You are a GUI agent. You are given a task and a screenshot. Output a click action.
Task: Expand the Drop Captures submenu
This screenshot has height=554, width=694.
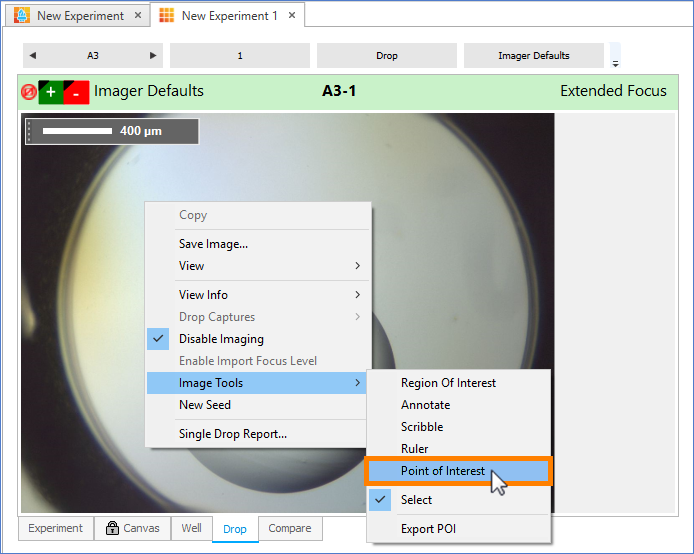(x=358, y=317)
